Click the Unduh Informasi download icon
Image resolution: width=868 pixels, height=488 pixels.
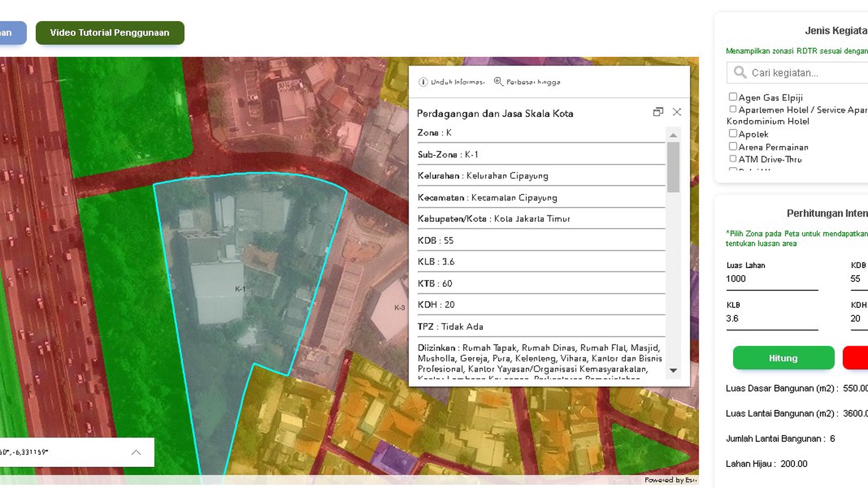pyautogui.click(x=423, y=82)
